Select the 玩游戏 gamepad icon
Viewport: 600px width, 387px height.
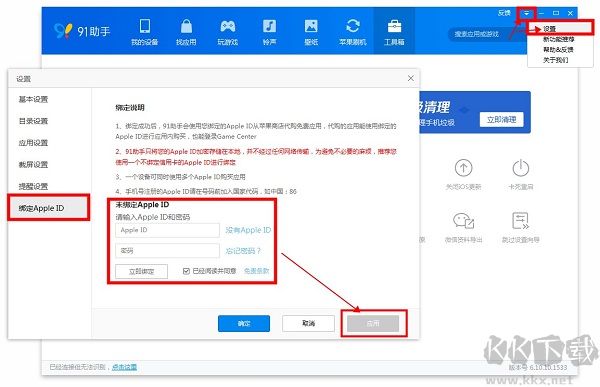tap(228, 26)
